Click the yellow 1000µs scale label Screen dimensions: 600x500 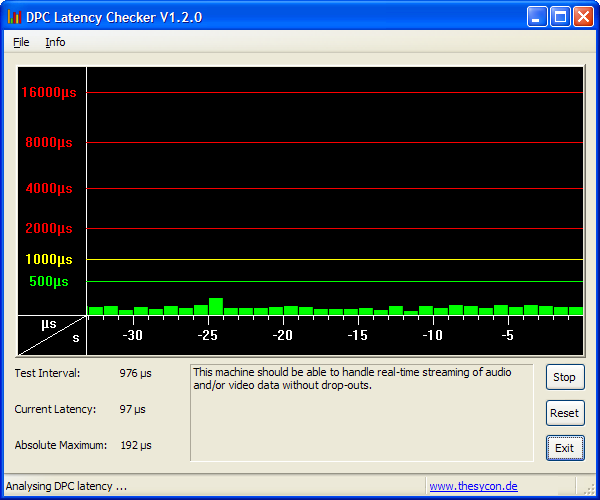[x=49, y=259]
